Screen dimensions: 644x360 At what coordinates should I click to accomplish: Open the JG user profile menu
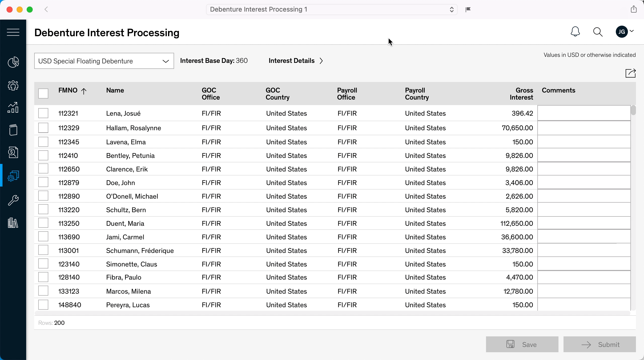click(x=625, y=32)
